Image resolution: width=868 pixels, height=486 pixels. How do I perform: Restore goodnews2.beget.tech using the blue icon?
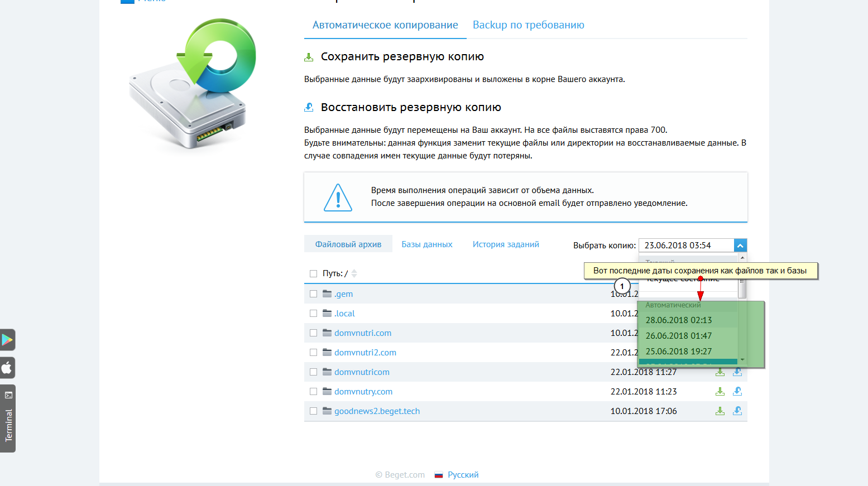click(x=737, y=411)
